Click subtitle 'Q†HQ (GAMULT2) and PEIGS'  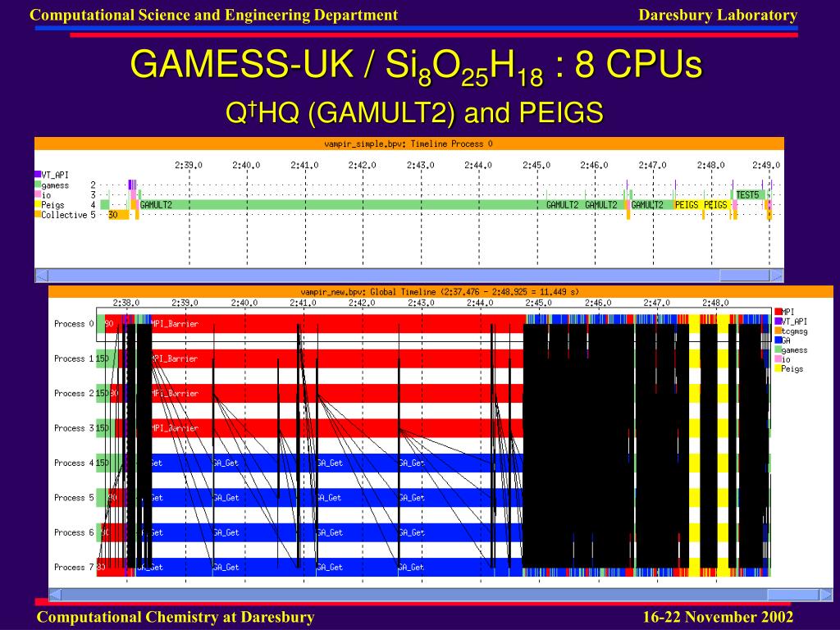(x=414, y=112)
